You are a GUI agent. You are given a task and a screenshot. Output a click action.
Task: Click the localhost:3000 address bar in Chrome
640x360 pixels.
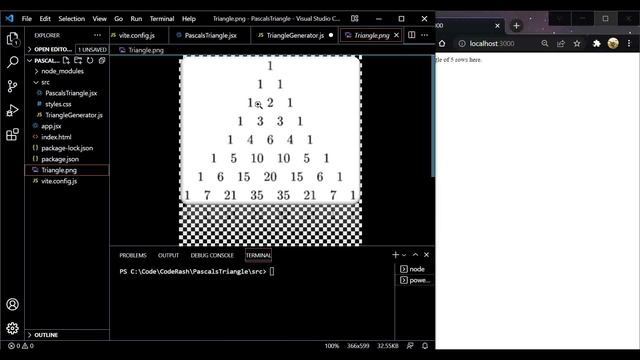pos(492,43)
